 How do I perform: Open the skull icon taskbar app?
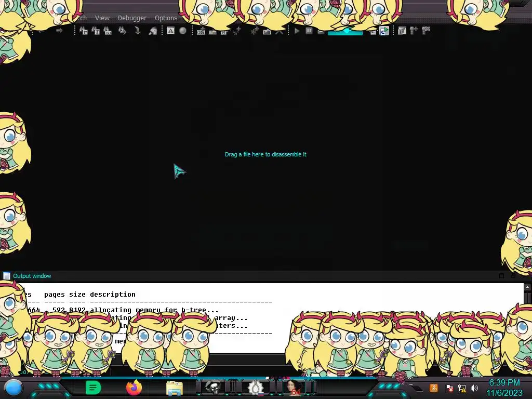coord(213,388)
